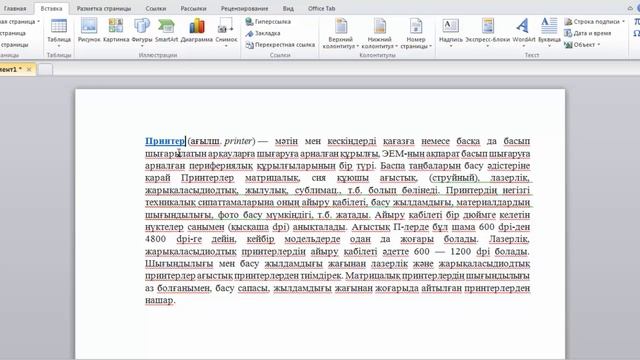
Task: Open Картинка clip art tool
Action: point(116,31)
